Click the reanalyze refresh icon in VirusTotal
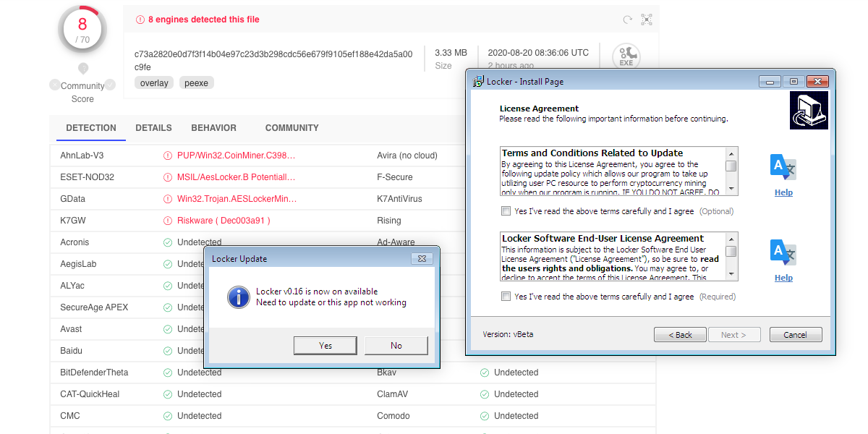 click(x=627, y=20)
